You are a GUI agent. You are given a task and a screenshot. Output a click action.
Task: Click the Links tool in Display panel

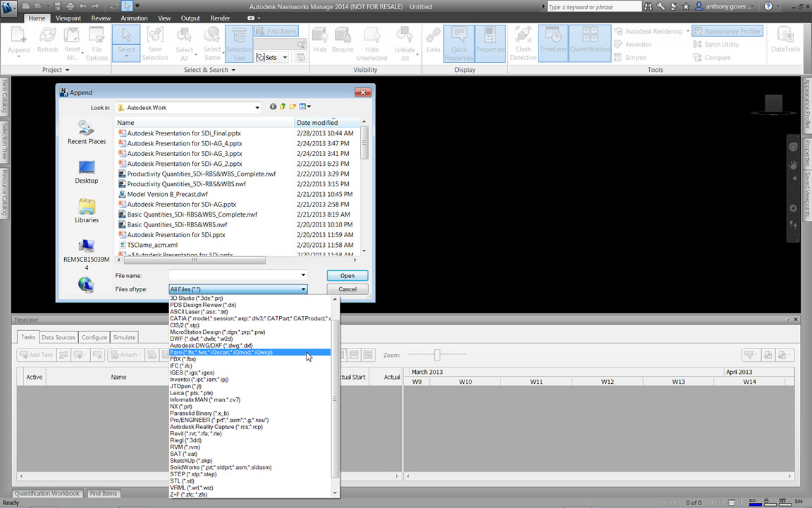433,40
